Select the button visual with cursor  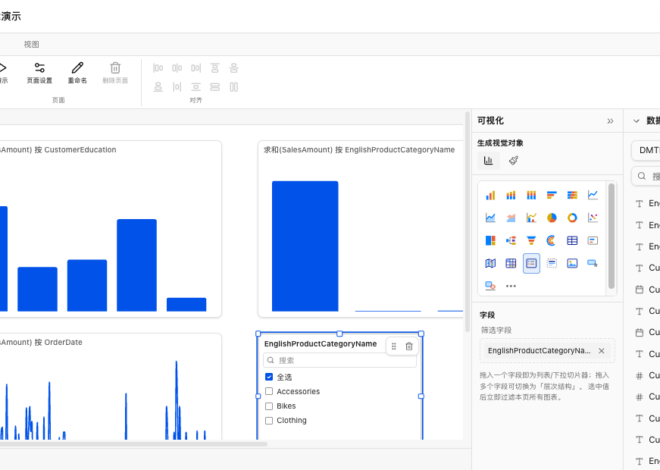pos(593,263)
